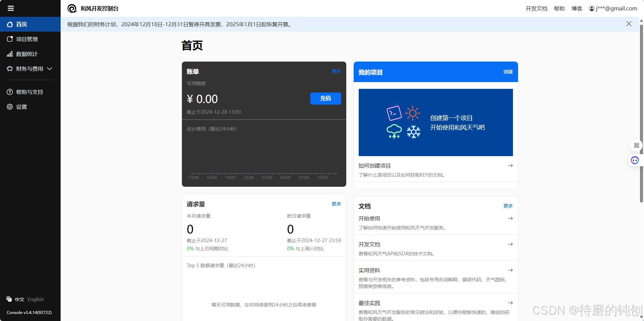Click the thunderstorm cloud icon in banner

point(394,132)
